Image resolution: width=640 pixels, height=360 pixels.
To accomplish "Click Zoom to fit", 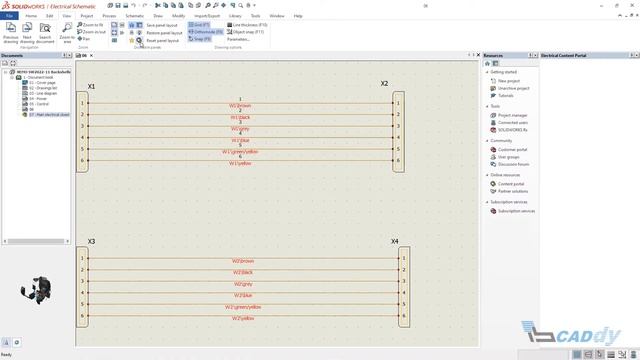I will point(90,25).
